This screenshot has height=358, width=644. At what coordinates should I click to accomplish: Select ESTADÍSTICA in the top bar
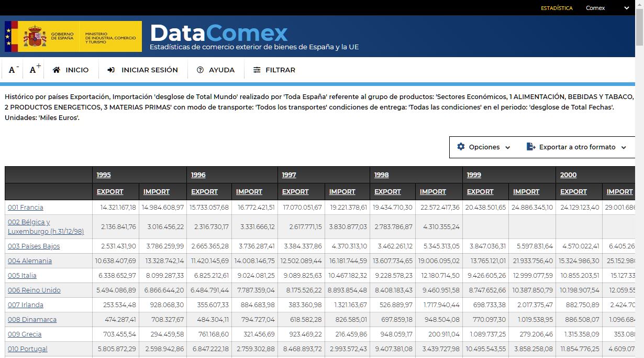(x=557, y=8)
